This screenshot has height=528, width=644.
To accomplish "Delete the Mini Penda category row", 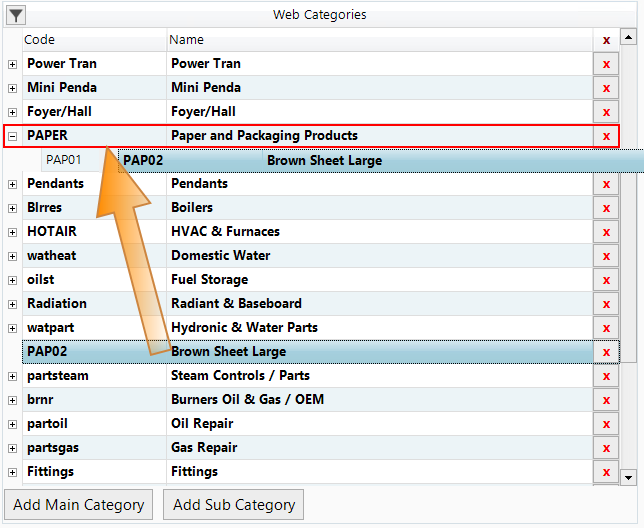I will [x=606, y=88].
